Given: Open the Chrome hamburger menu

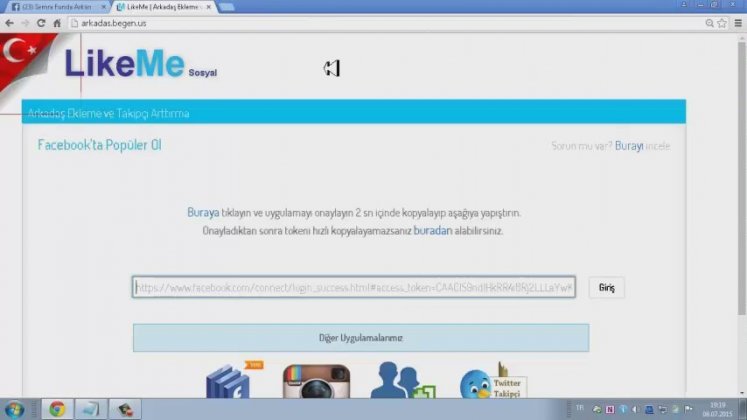Looking at the screenshot, I should pyautogui.click(x=738, y=23).
